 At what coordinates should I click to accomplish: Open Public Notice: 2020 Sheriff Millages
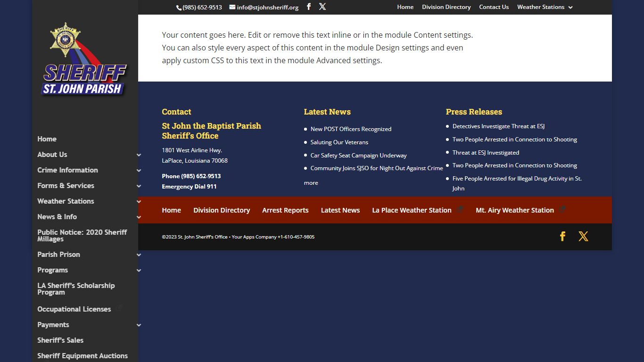click(x=82, y=236)
